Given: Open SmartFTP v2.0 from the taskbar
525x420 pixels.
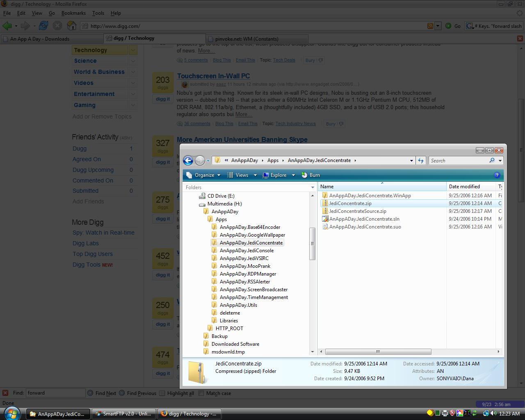Looking at the screenshot, I should click(x=124, y=414).
